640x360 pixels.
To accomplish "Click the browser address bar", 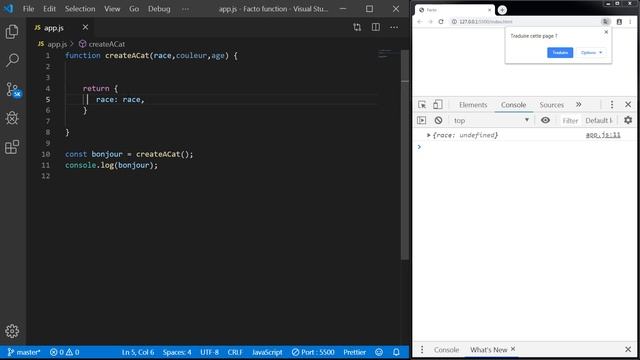I will point(527,22).
